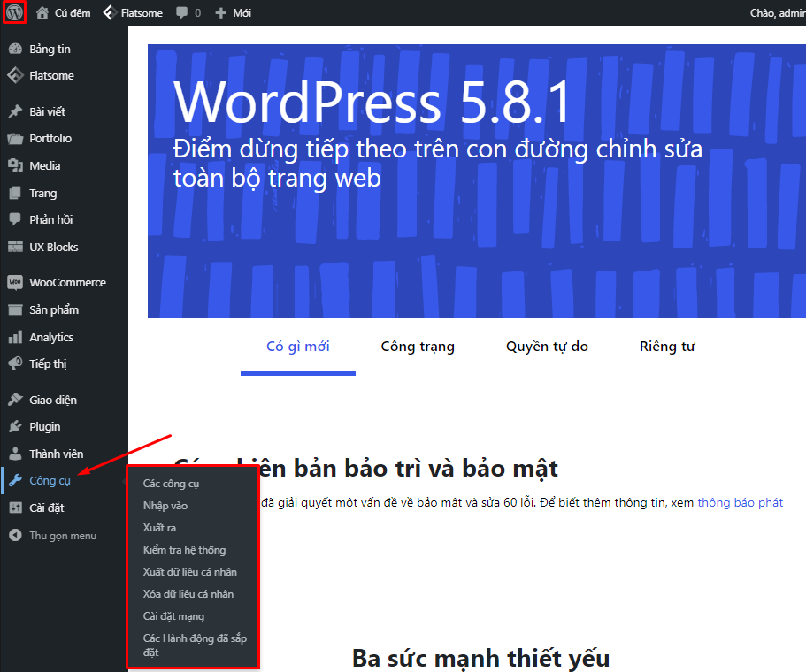Click the Flatsome icon in sidebar
Viewport: 806px width, 672px height.
15,75
